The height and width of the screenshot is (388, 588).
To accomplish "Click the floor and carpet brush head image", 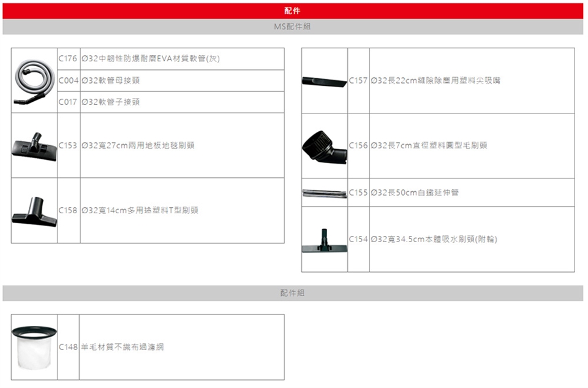I will tap(34, 146).
